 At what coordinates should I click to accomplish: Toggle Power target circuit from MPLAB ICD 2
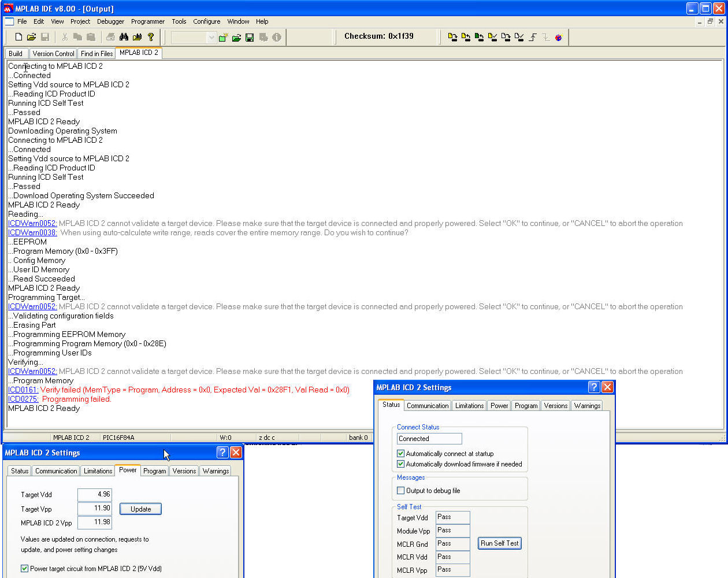(x=24, y=569)
